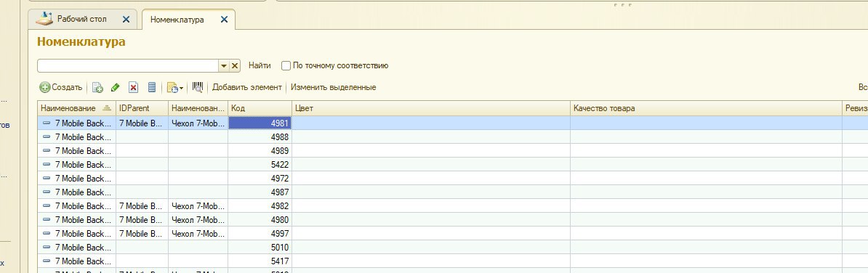Close the Номенклатура tab

224,20
